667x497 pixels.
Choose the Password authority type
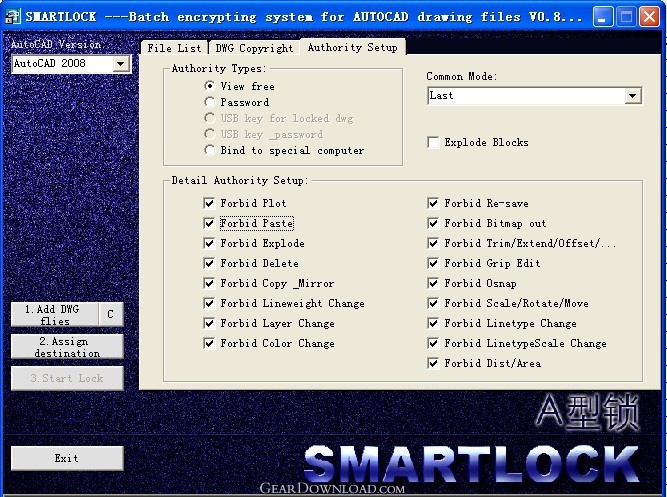(x=209, y=102)
